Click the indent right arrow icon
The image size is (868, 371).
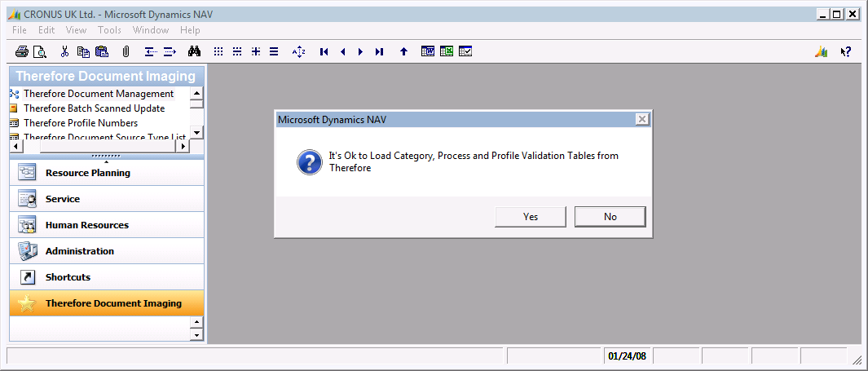click(170, 52)
